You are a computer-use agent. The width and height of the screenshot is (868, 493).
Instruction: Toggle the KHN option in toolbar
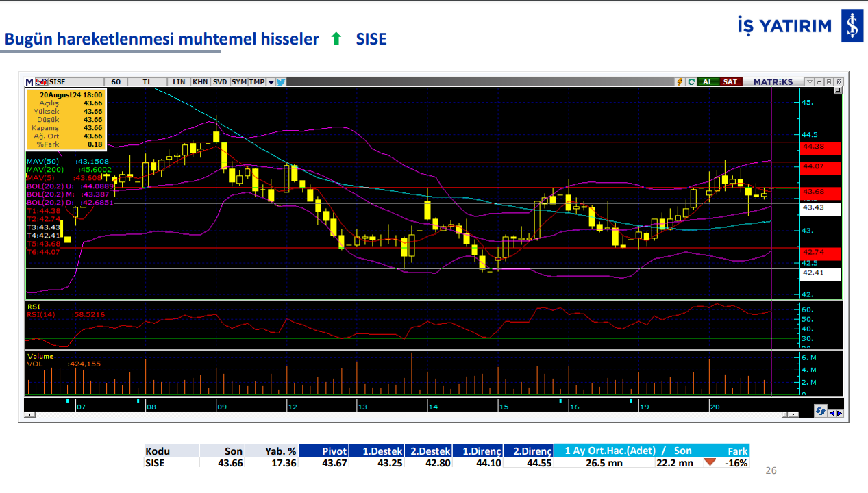pos(200,81)
